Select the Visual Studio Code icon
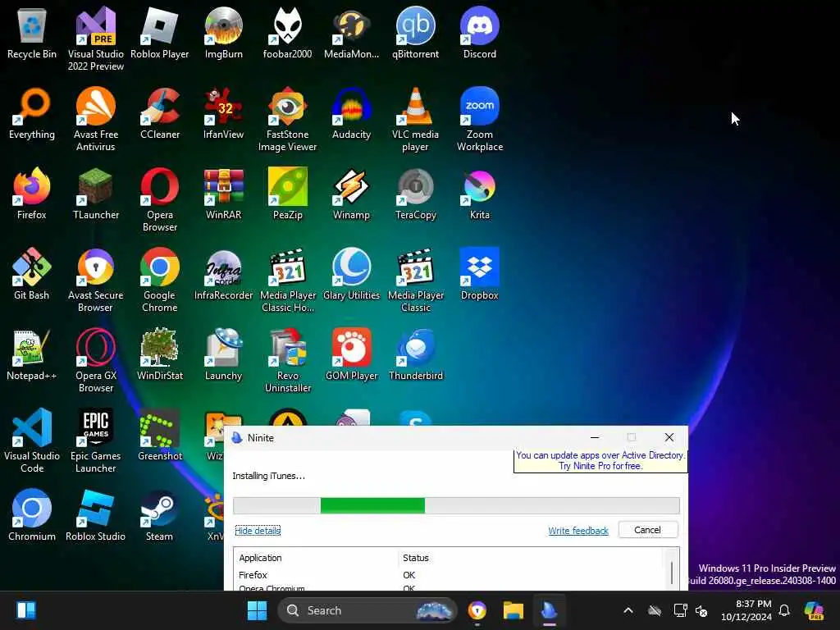The height and width of the screenshot is (630, 840). [32, 441]
